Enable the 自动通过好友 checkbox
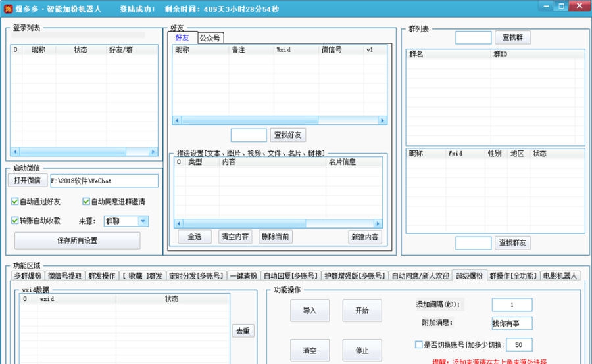Viewport: 592px width, 364px height. tap(14, 202)
